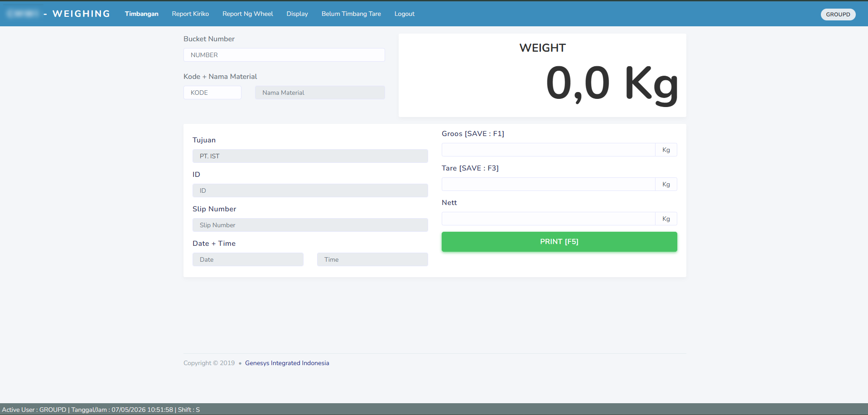This screenshot has height=415, width=868.
Task: Click Logout in the navigation bar
Action: point(405,14)
